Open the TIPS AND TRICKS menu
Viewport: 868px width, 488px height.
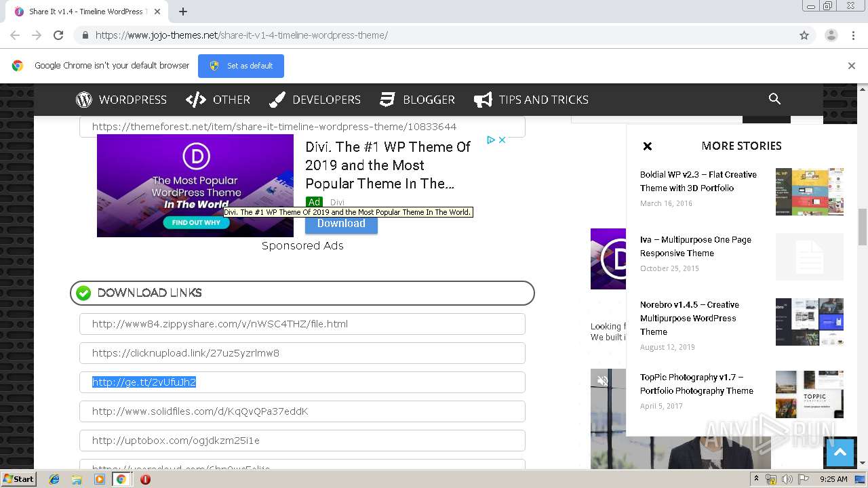tap(531, 100)
